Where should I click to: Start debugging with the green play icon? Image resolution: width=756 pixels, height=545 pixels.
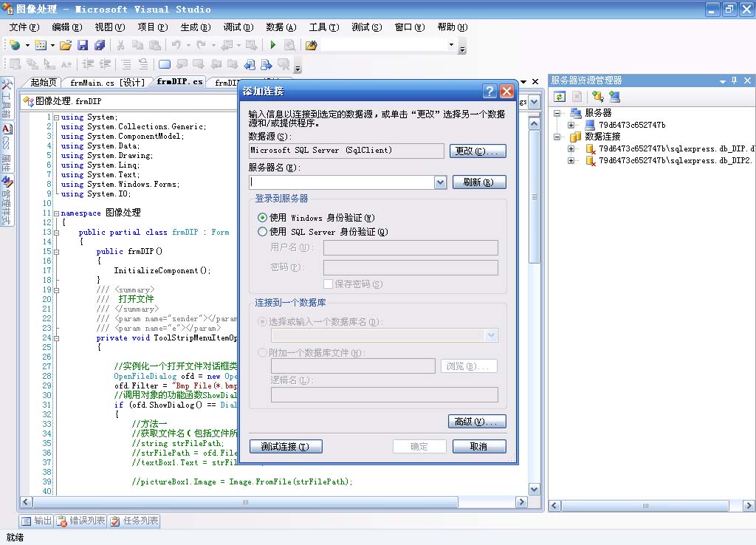pos(273,45)
